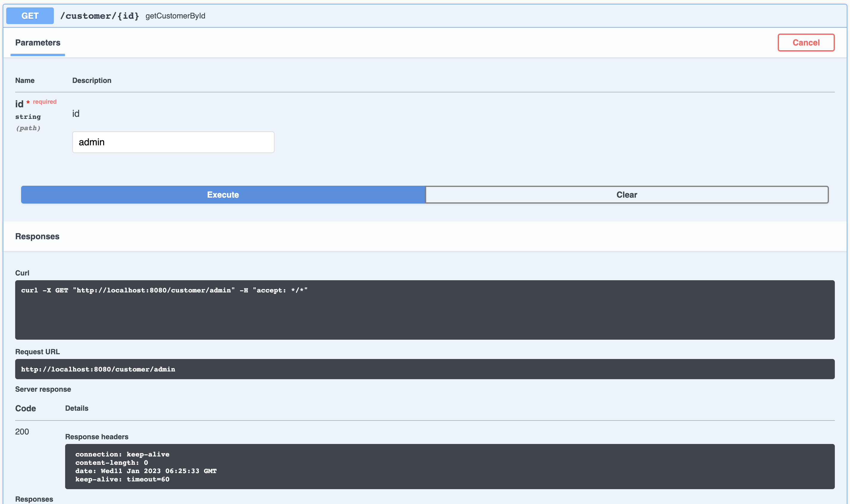850x504 pixels.
Task: Click the (path) parameter location label
Action: coord(28,128)
